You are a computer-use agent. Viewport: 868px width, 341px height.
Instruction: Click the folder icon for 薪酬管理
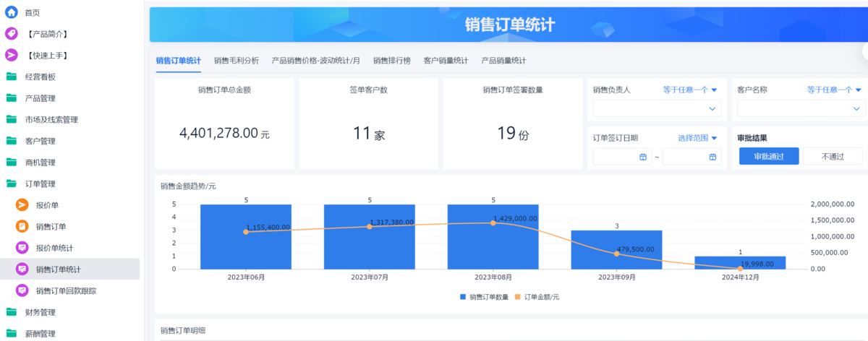click(x=11, y=334)
